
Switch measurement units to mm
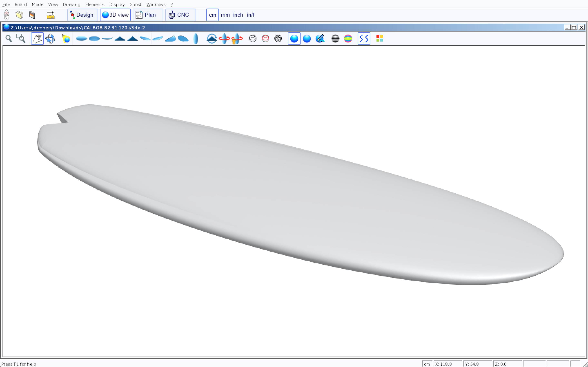point(225,15)
